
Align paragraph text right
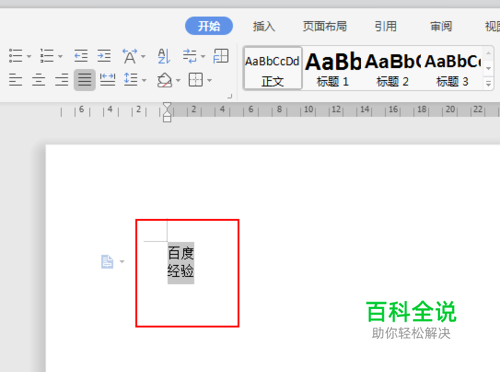(x=62, y=80)
